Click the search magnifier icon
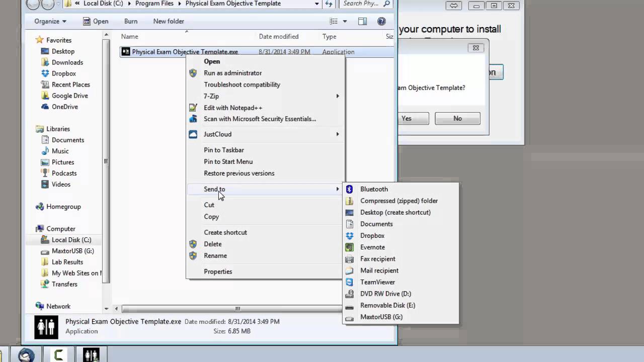The image size is (644, 362). pyautogui.click(x=386, y=4)
